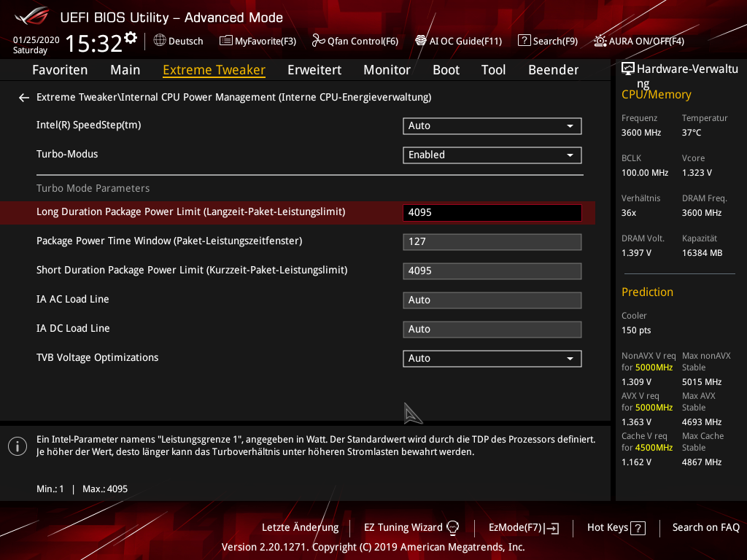Screen dimensions: 747x560
Task: Click the Hardware-Verwaltung monitor icon
Action: [628, 69]
